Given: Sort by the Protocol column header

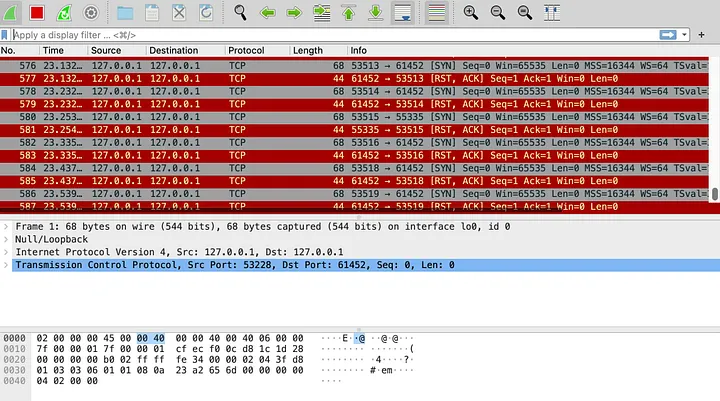Looking at the screenshot, I should click(246, 51).
